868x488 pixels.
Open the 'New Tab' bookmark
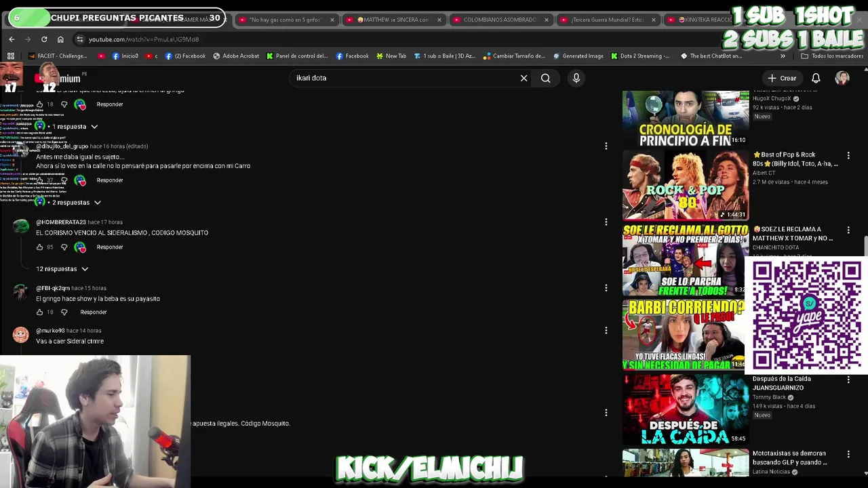[x=391, y=56]
